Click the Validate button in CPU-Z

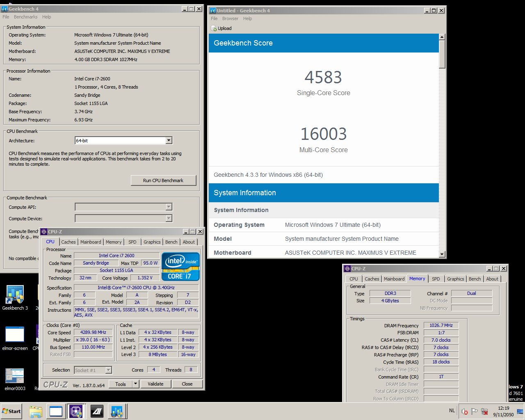tap(155, 384)
